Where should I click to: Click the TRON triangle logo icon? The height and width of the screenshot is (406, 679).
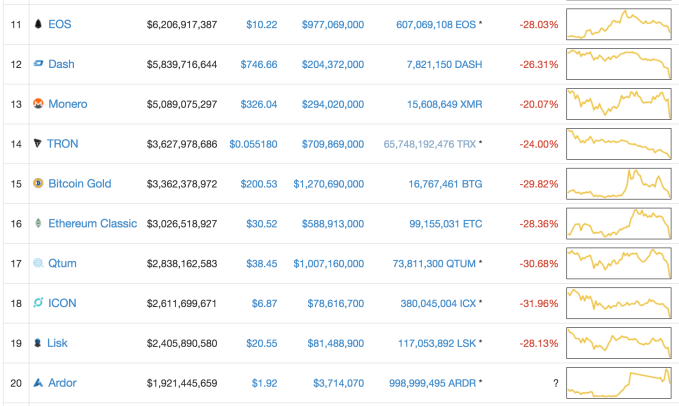click(38, 144)
